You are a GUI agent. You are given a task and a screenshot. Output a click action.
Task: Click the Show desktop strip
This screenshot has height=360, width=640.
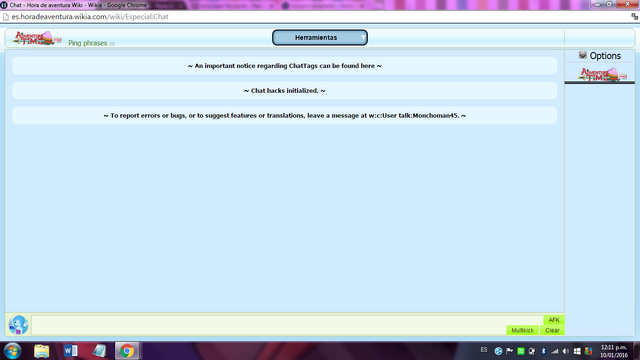637,351
